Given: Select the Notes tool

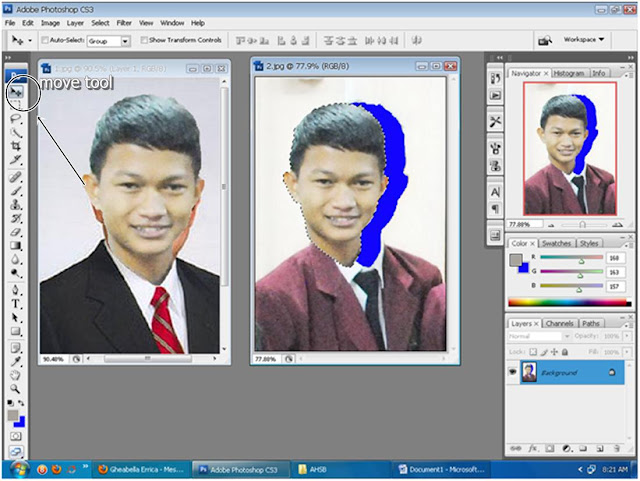Looking at the screenshot, I should click(16, 348).
